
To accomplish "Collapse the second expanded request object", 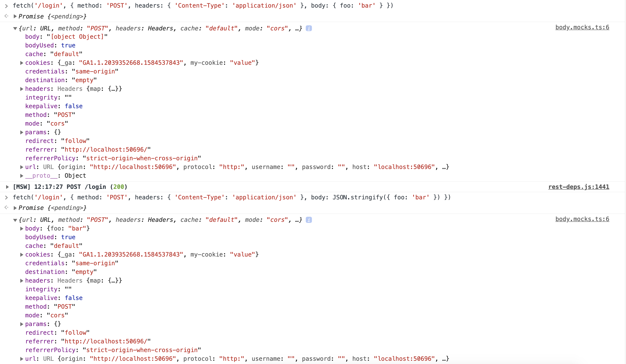I will [15, 220].
